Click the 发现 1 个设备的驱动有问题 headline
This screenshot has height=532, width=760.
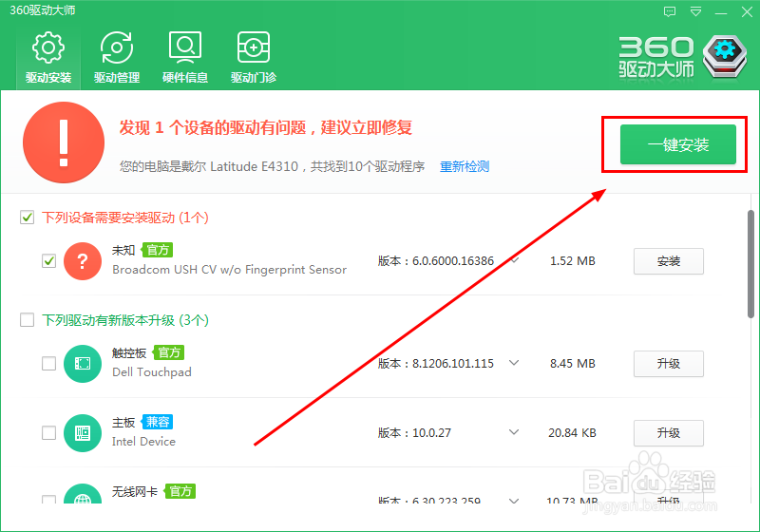[x=266, y=128]
